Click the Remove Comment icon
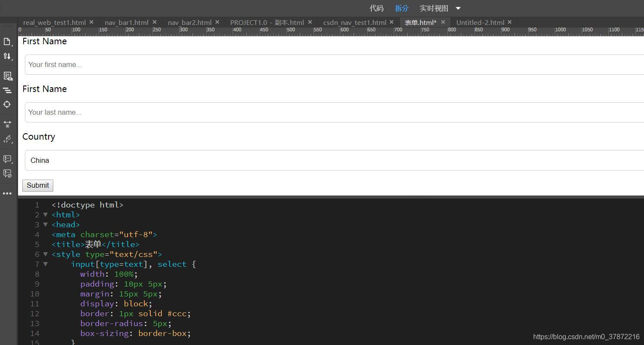The image size is (644, 345). point(7,174)
